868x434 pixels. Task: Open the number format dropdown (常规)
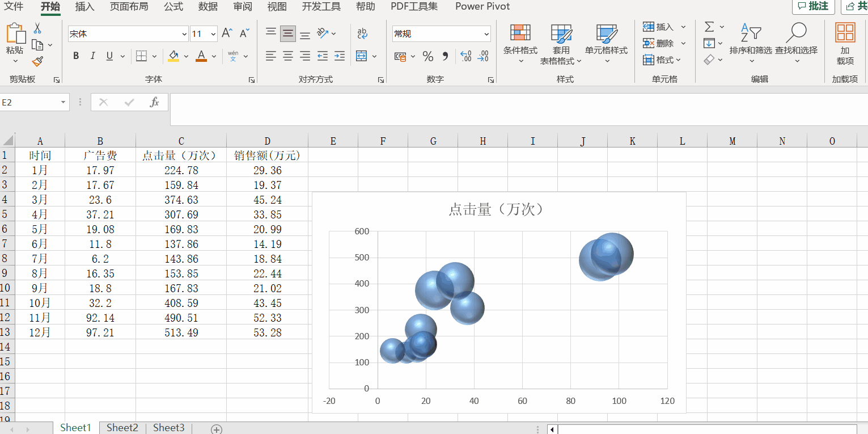tap(486, 34)
